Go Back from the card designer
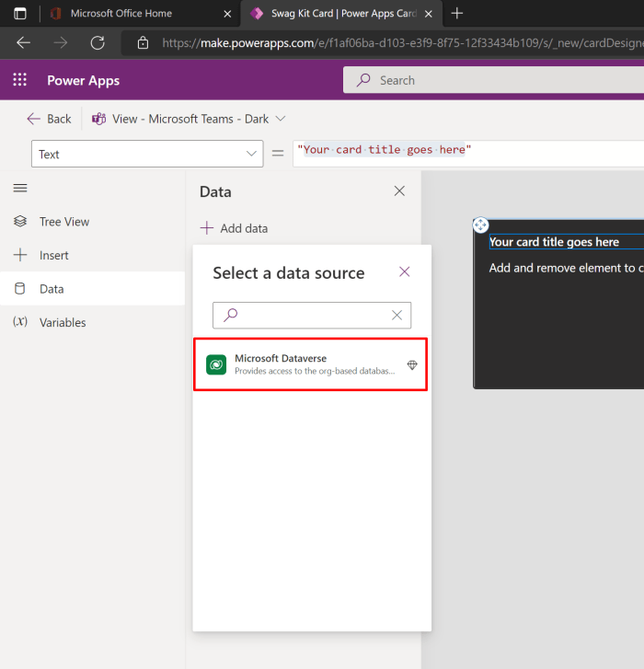644x669 pixels. click(49, 119)
